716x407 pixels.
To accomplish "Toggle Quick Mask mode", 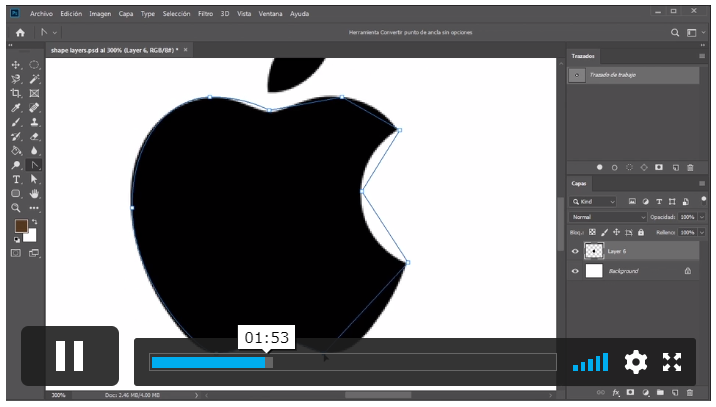I will (x=16, y=253).
